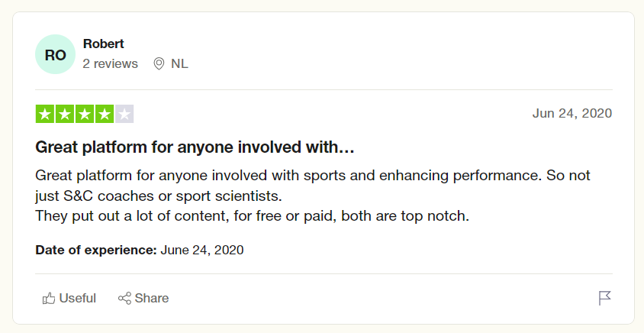Click the NL country label
Screen dimensions: 644x333
[x=179, y=63]
